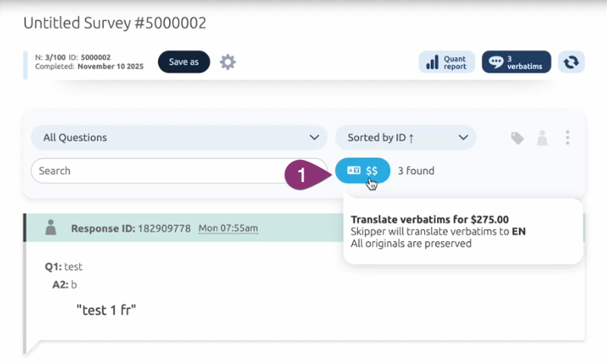Viewport: 607px width, 364px height.
Task: Expand the All Questions dropdown
Action: tap(179, 137)
